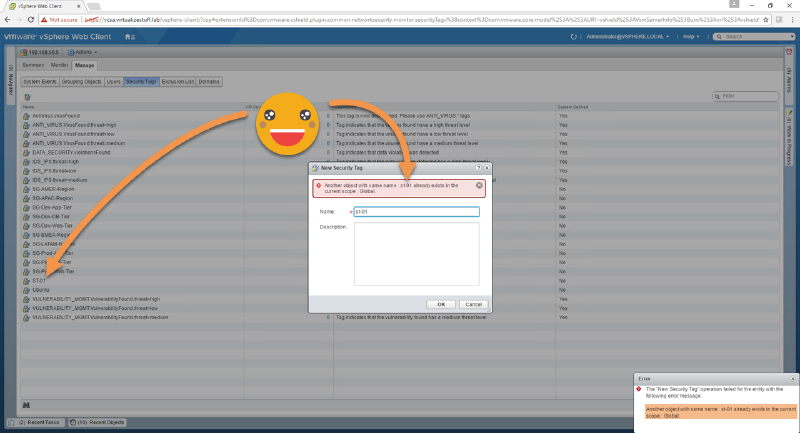800x433 pixels.
Task: Open the Help dropdown menu
Action: pyautogui.click(x=691, y=37)
